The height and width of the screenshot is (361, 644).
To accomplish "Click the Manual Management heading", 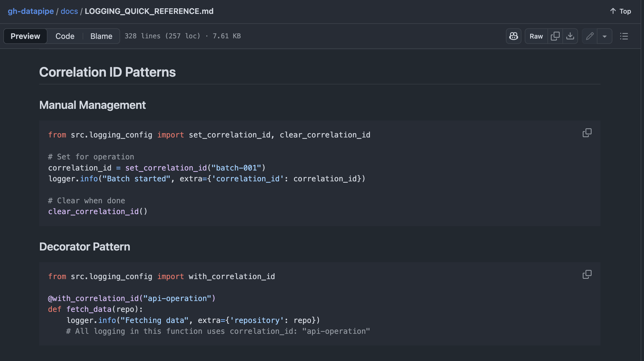I will click(92, 105).
